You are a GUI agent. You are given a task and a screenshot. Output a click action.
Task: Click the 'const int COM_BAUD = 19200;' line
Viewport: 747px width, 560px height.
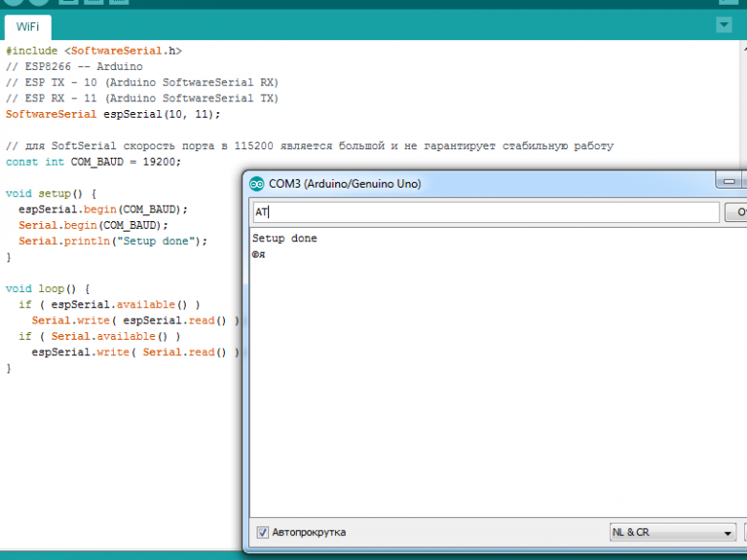coord(94,162)
